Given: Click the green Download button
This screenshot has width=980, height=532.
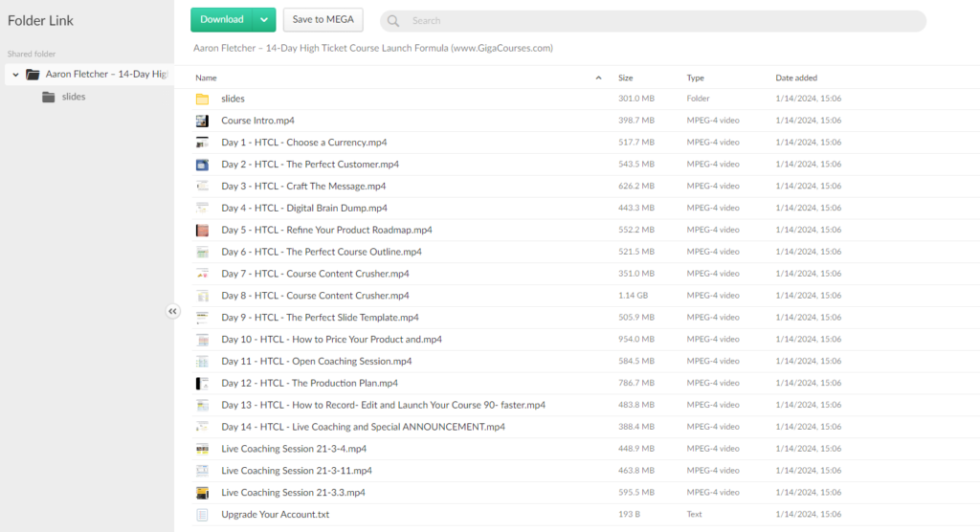Looking at the screenshot, I should click(x=221, y=20).
